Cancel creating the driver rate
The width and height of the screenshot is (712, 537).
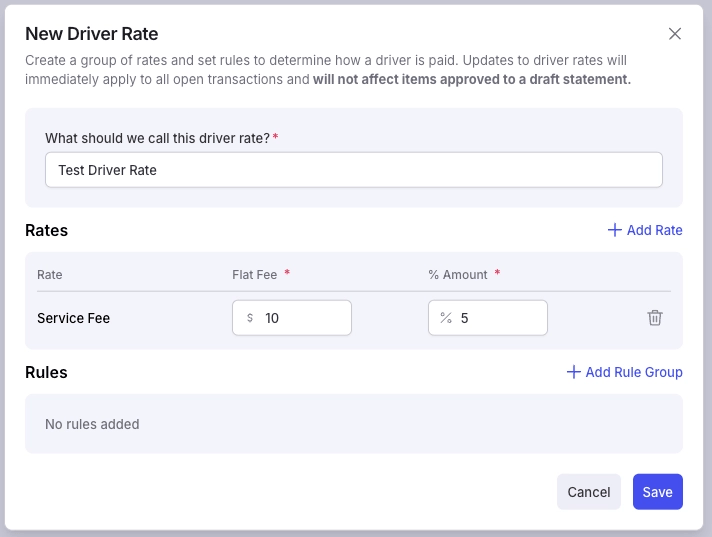588,492
